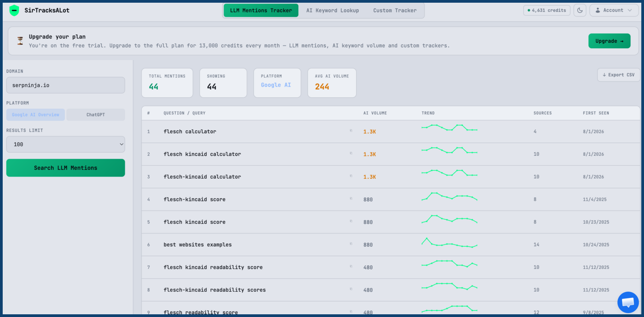
Task: Click the AI Volume column header
Action: 375,113
